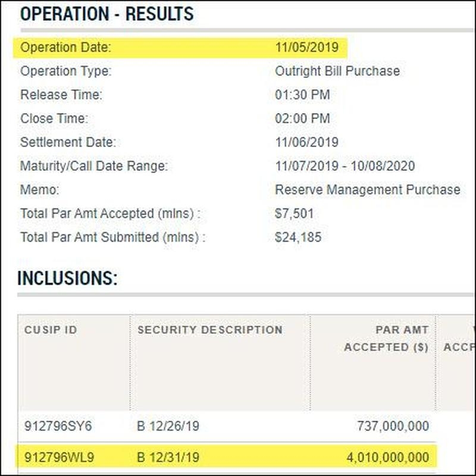The width and height of the screenshot is (476, 476).
Task: Click the Par Amt Accepted column header
Action: click(386, 339)
